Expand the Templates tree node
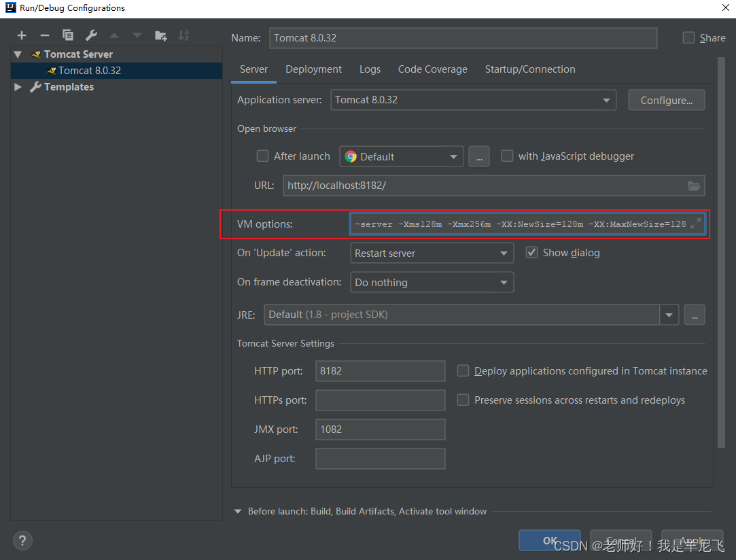Image resolution: width=736 pixels, height=560 pixels. (x=18, y=87)
